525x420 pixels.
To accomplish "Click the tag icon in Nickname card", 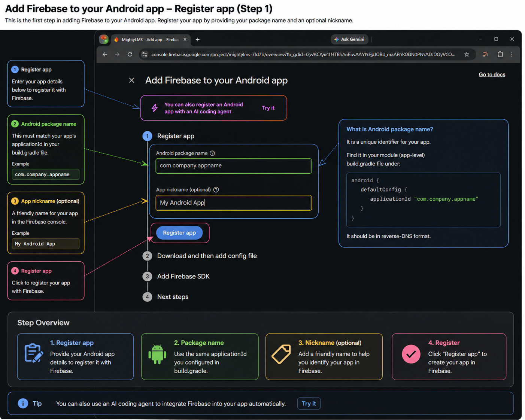I will [281, 354].
